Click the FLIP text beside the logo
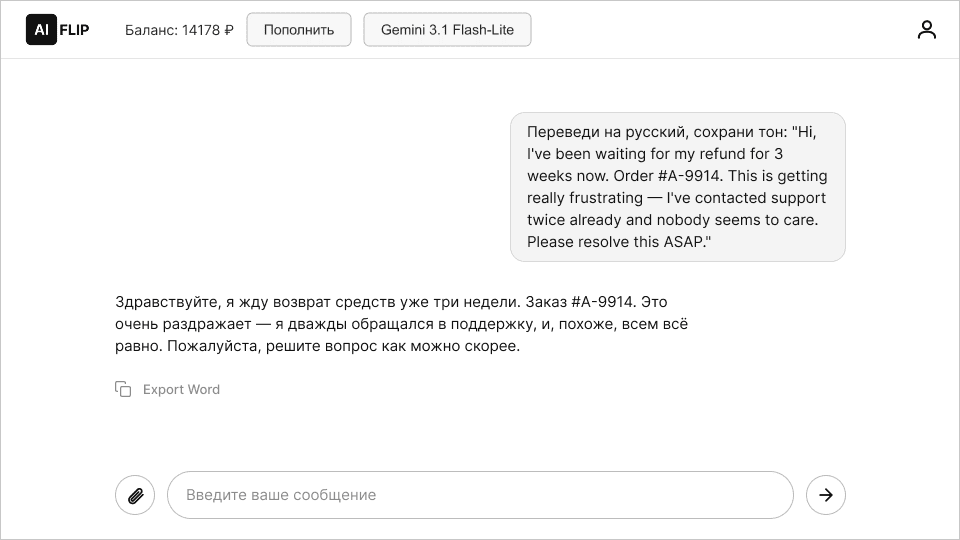Image resolution: width=960 pixels, height=540 pixels. tap(75, 30)
